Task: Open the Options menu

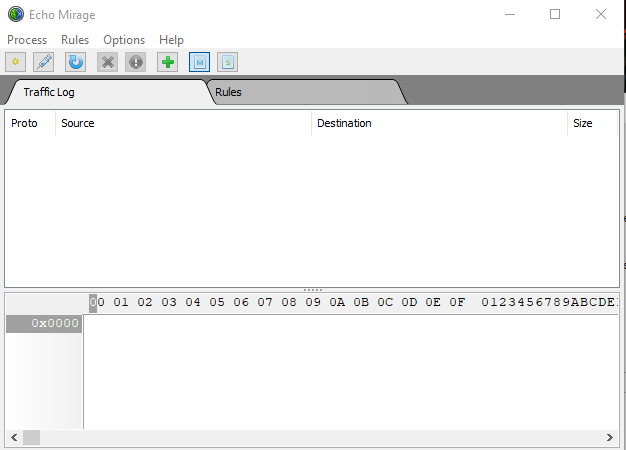Action: click(124, 40)
